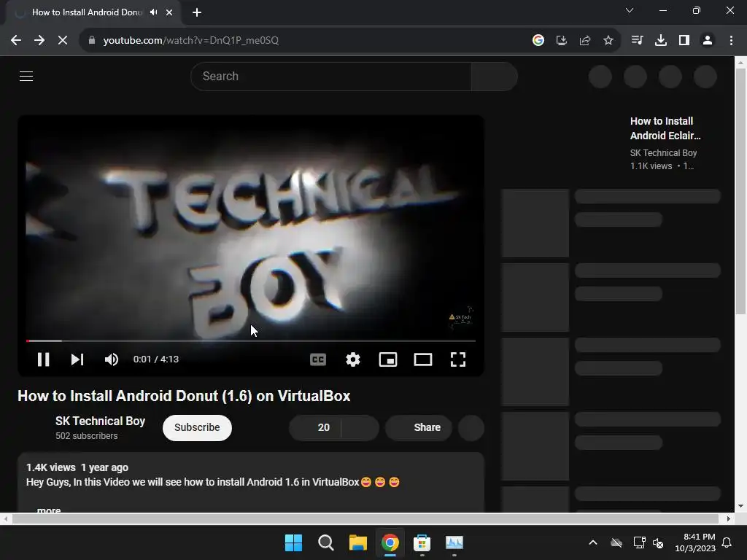
Task: View site information lock icon
Action: pyautogui.click(x=92, y=41)
